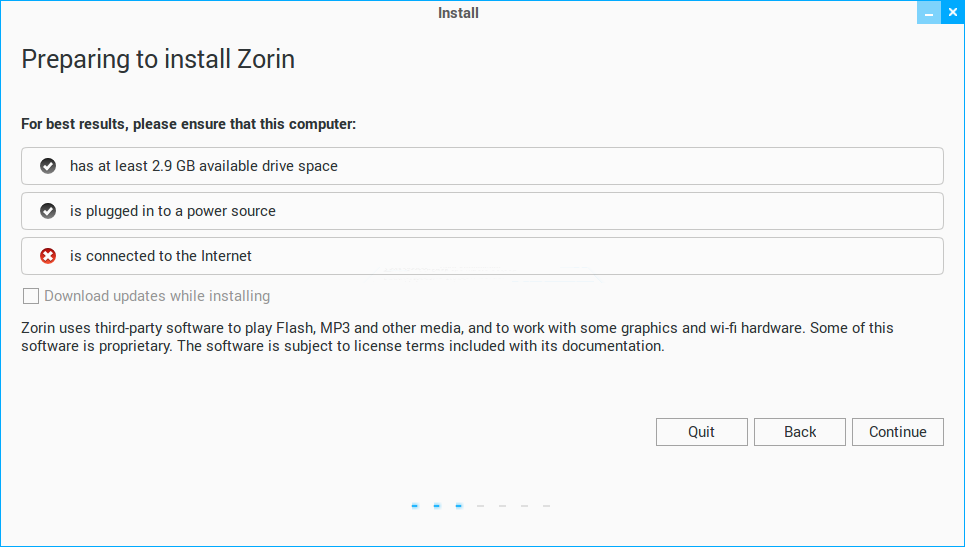
Task: Click the third-party software license paragraph
Action: 457,337
